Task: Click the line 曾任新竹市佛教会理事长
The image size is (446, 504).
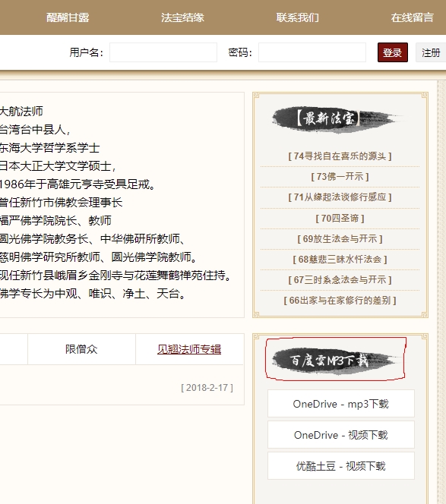Action: 61,203
